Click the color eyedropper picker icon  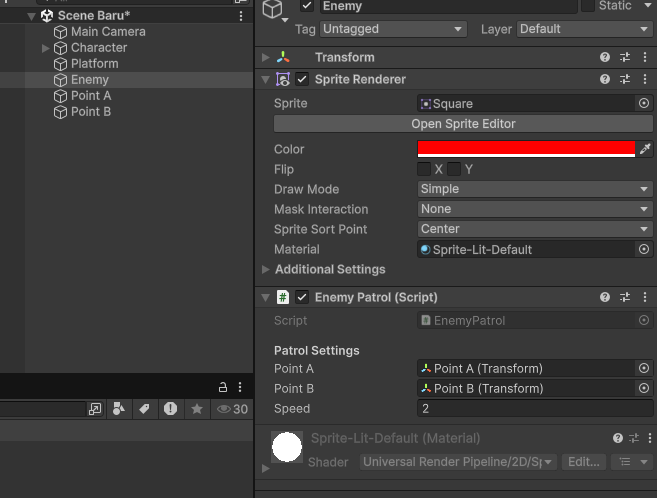point(645,149)
